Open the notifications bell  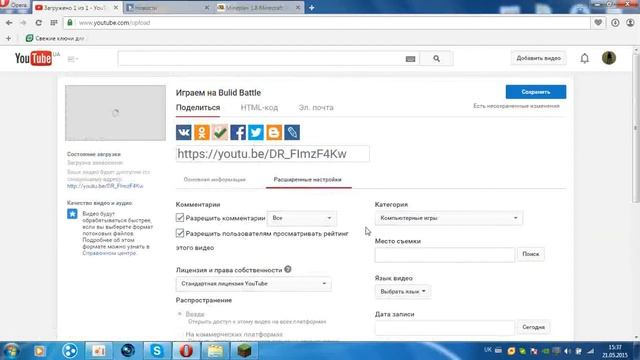coord(584,58)
